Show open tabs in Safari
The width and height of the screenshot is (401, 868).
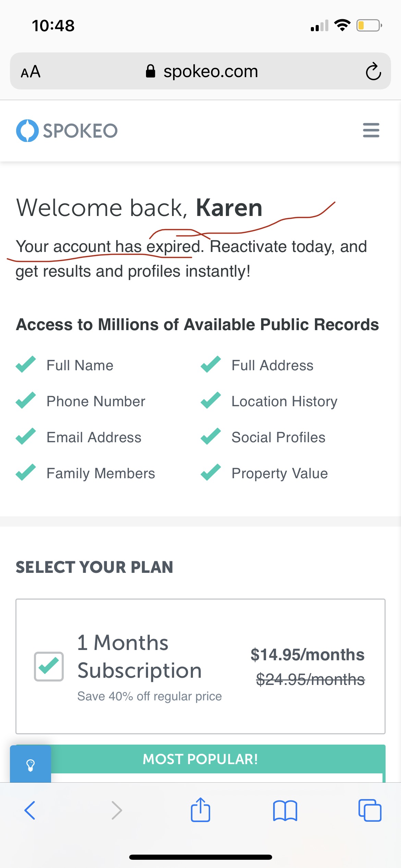click(x=369, y=810)
